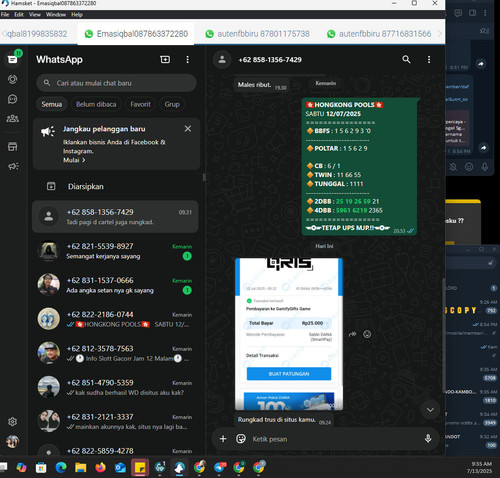The width and height of the screenshot is (500, 478).
Task: Select the Semua filter chip
Action: [52, 104]
